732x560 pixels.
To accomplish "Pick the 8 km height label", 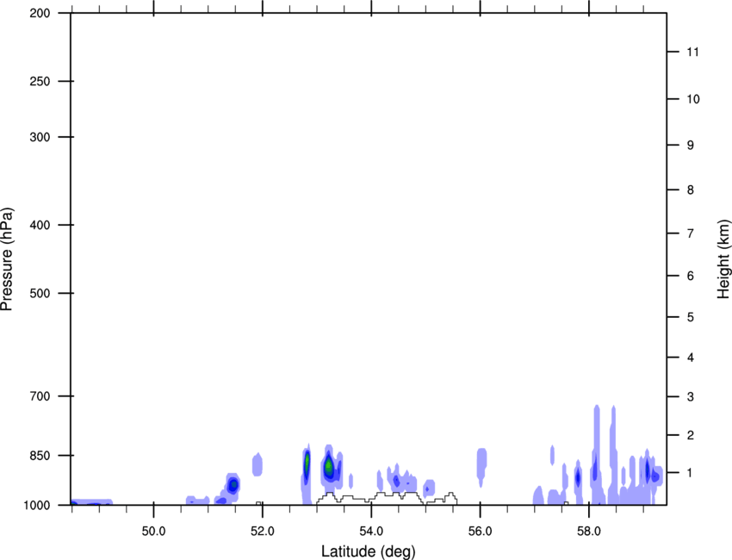I will point(691,190).
